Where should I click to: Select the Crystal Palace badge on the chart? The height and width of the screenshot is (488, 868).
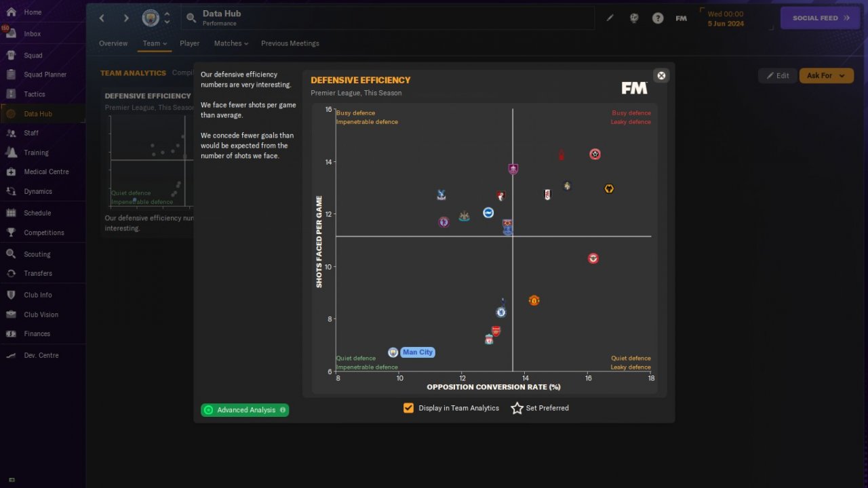coord(441,195)
